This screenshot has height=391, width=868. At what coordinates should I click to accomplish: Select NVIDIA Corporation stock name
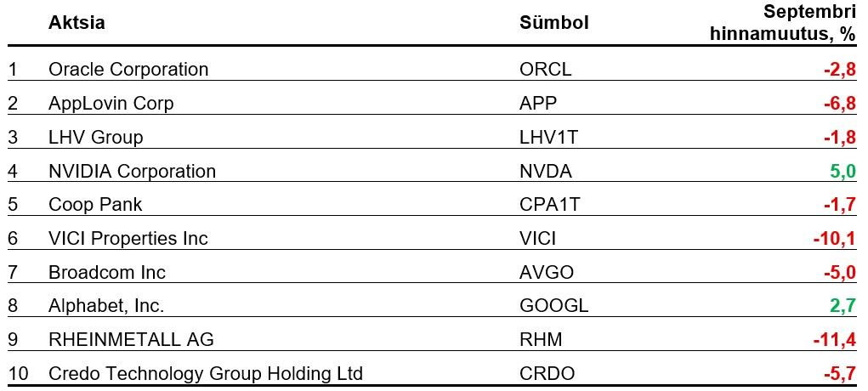coord(133,171)
